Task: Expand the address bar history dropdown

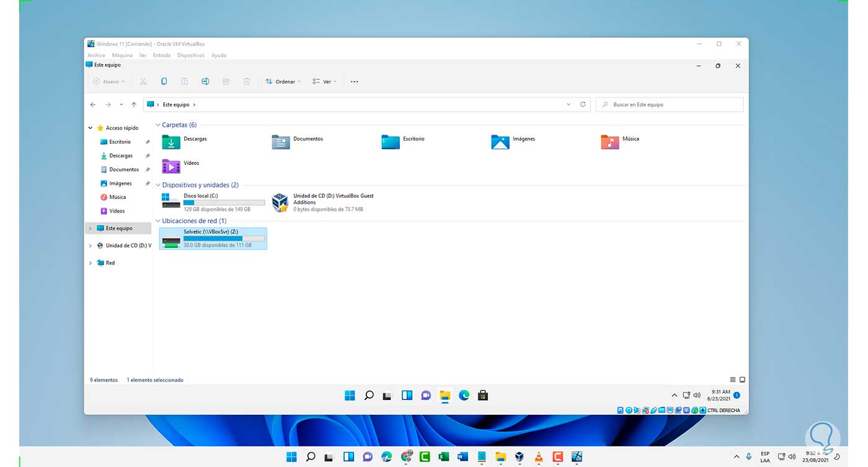Action: (x=569, y=104)
